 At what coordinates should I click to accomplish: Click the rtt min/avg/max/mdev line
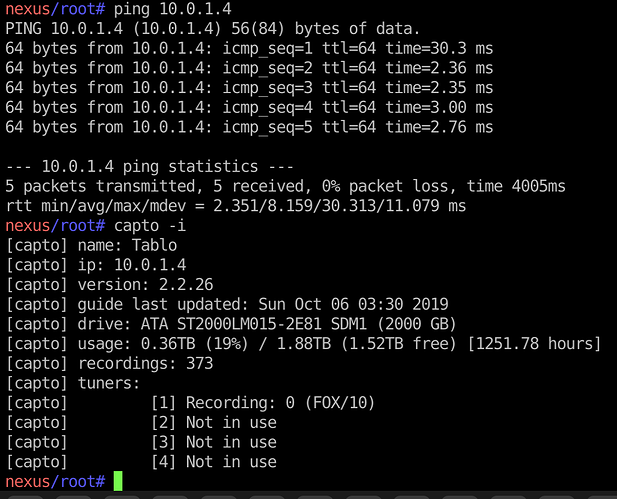point(236,206)
